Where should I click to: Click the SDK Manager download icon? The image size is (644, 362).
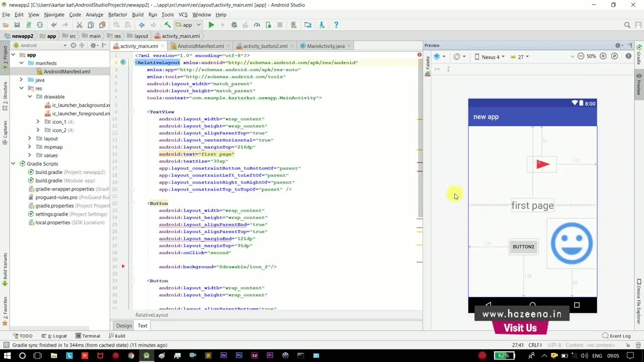322,25
